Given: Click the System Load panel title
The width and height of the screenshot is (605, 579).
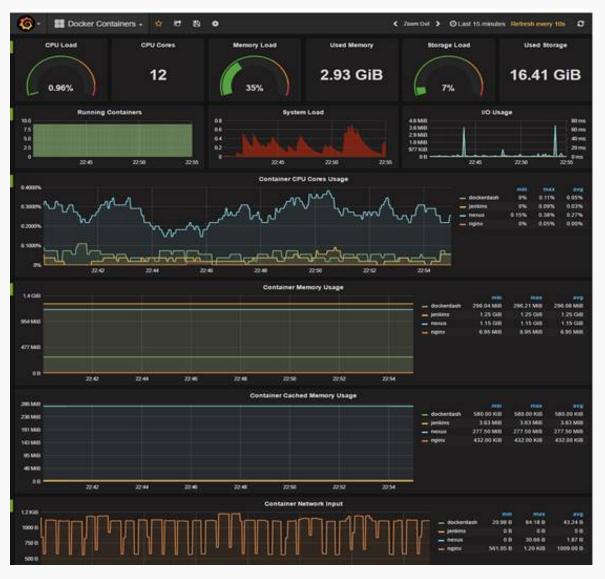Looking at the screenshot, I should 303,112.
